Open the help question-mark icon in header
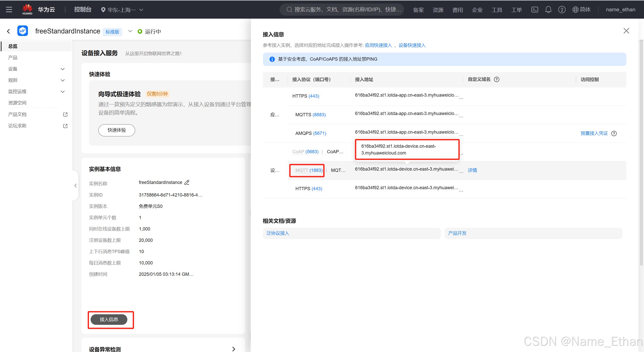 click(x=562, y=10)
